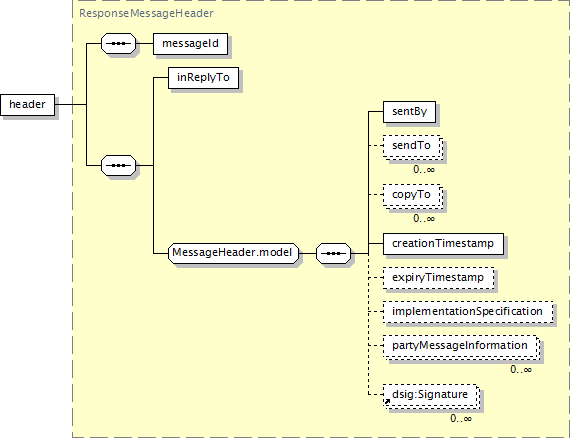Screen dimensions: 570x438
Task: Click the sequence compositor icon before inReplyTo branch
Action: coord(119,165)
